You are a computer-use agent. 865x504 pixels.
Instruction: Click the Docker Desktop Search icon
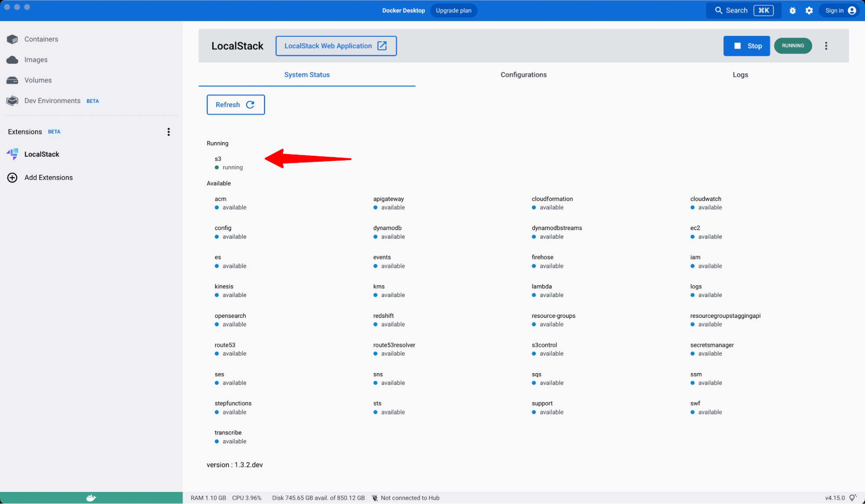[x=719, y=10]
